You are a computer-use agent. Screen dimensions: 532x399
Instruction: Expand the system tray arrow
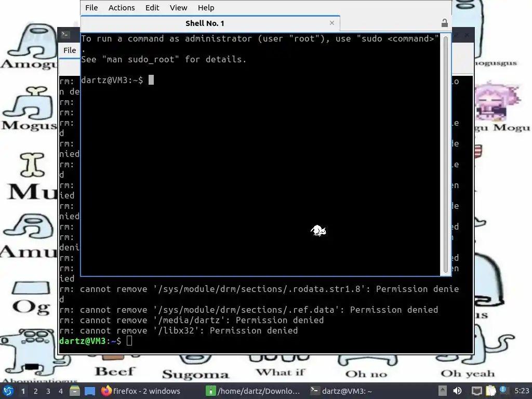coord(442,391)
